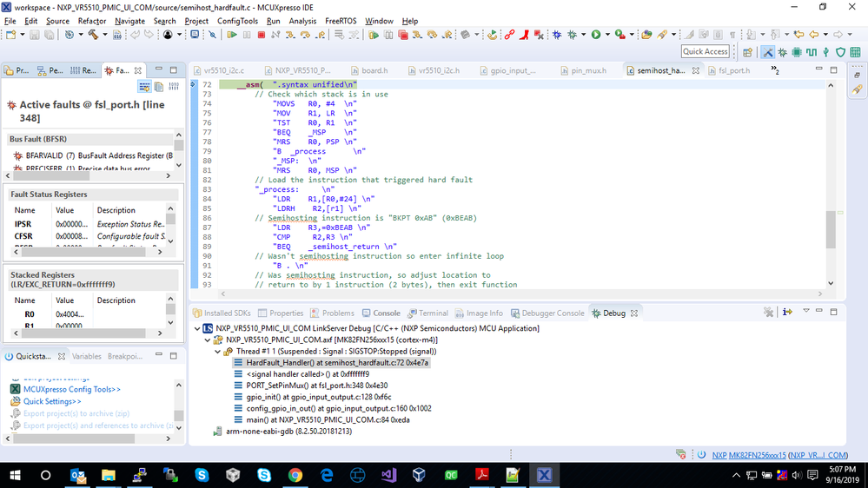Click the Suspend pause icon in first debug group
This screenshot has width=868, height=488.
click(x=247, y=35)
